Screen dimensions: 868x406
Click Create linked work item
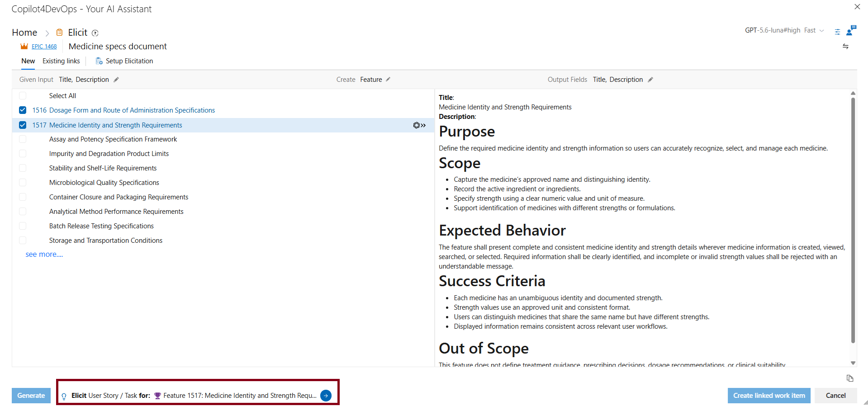tap(769, 396)
